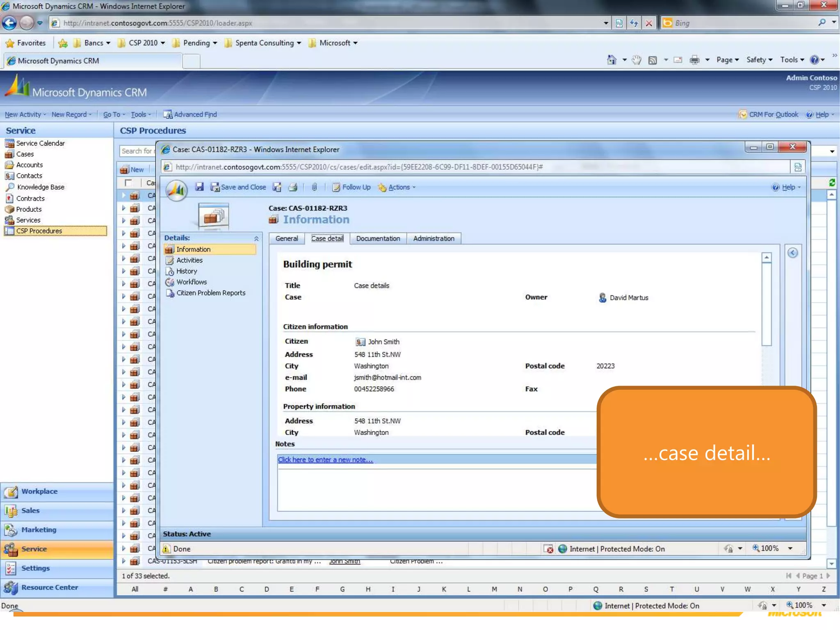Click the Search for records input field
This screenshot has width=840, height=630.
tap(137, 151)
